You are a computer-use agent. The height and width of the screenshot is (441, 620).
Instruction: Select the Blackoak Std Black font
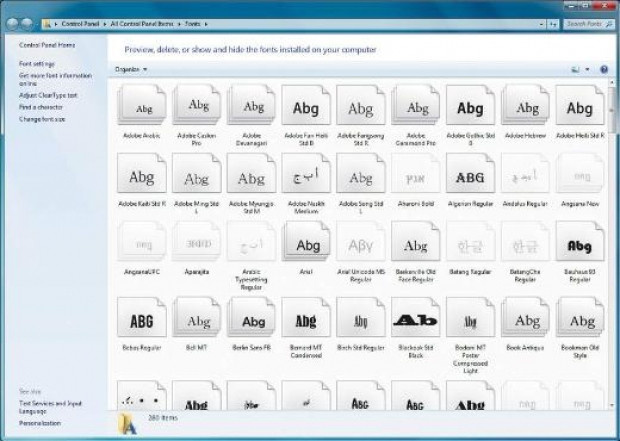pyautogui.click(x=416, y=317)
